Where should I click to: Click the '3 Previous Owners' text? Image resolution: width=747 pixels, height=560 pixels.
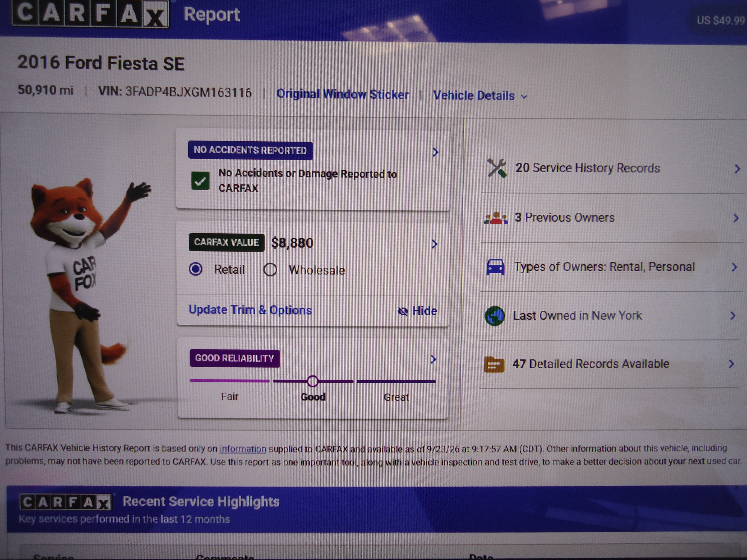point(564,217)
